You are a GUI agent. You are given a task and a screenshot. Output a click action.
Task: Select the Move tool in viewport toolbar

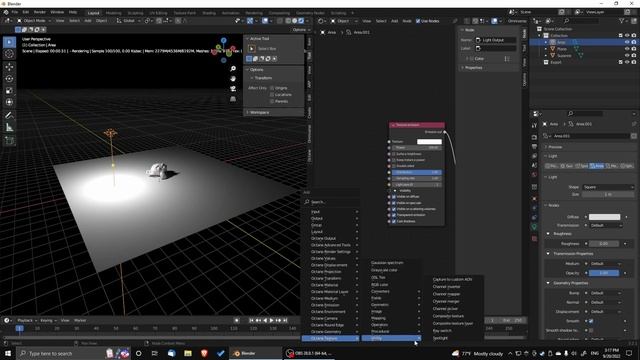9,67
